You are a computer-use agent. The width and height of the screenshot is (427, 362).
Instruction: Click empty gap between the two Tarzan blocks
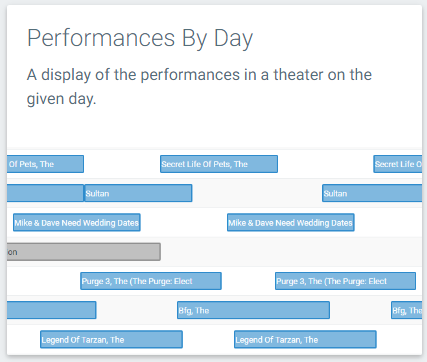pos(208,339)
